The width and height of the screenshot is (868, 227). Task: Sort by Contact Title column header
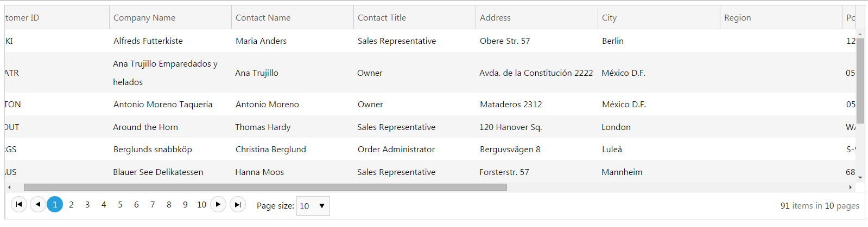point(382,18)
